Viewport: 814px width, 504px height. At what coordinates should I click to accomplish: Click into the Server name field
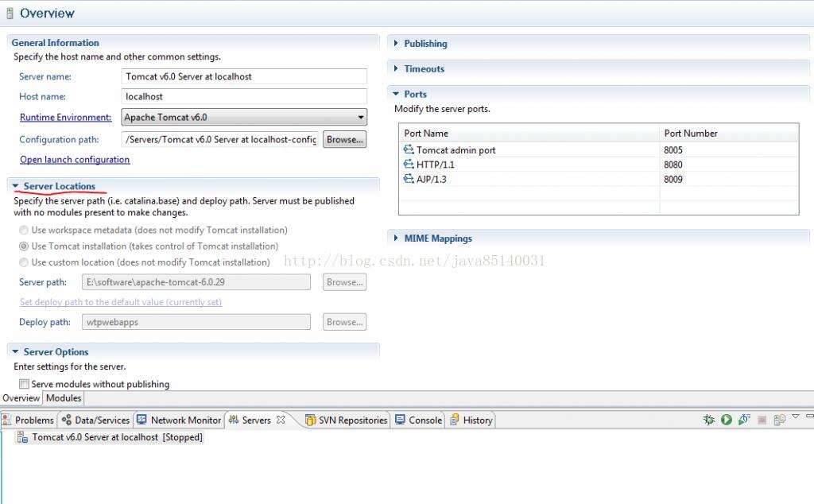tap(244, 76)
